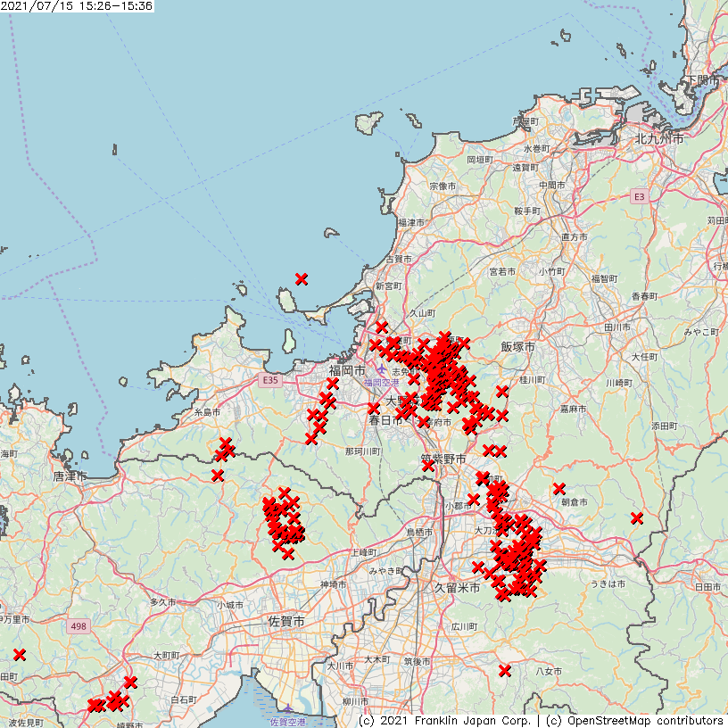Click the 水巻町 town label

pyautogui.click(x=537, y=149)
